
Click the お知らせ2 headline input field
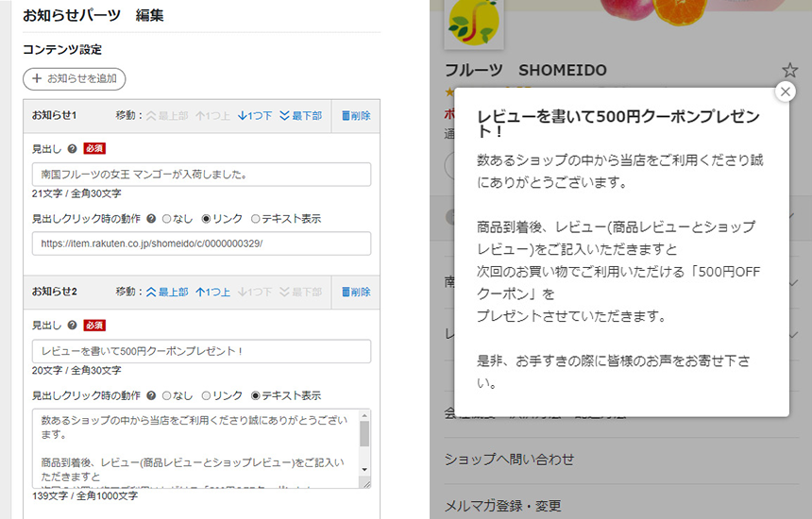click(x=200, y=351)
